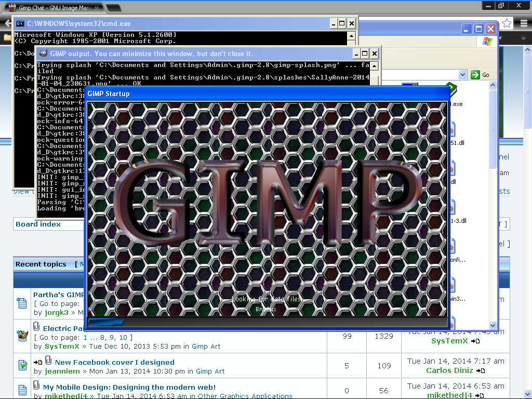
Task: Click the latest-post icon next to SysTemX
Action: coord(475,341)
